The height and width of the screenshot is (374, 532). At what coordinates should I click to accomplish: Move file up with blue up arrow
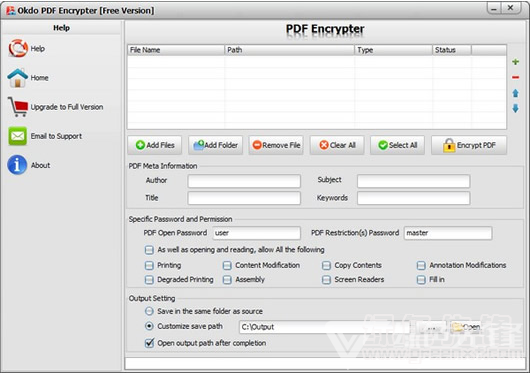tap(515, 93)
